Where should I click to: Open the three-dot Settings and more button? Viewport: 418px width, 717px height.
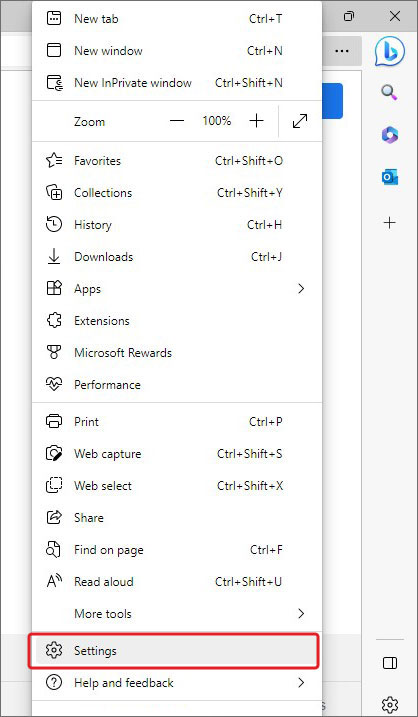coord(342,51)
